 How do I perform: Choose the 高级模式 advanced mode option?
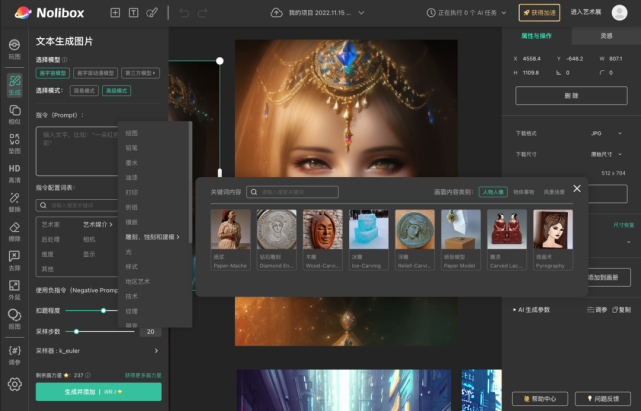point(115,91)
